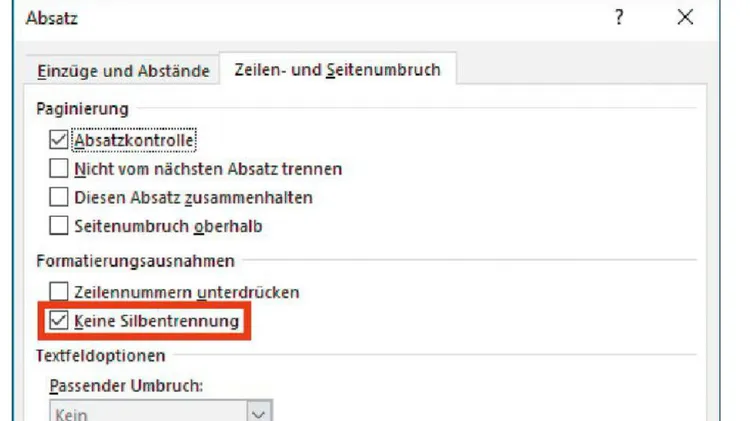
Task: Click the Nicht vom nächsten Absatz trennen label
Action: (x=208, y=169)
